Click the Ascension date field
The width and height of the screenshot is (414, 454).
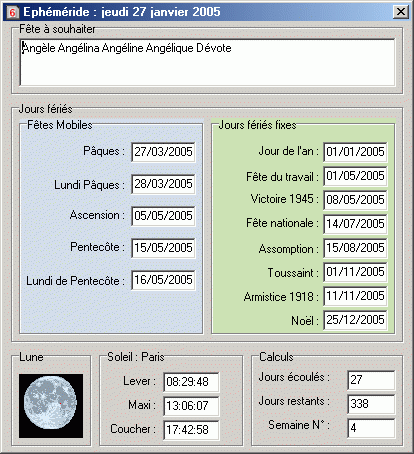pos(163,216)
